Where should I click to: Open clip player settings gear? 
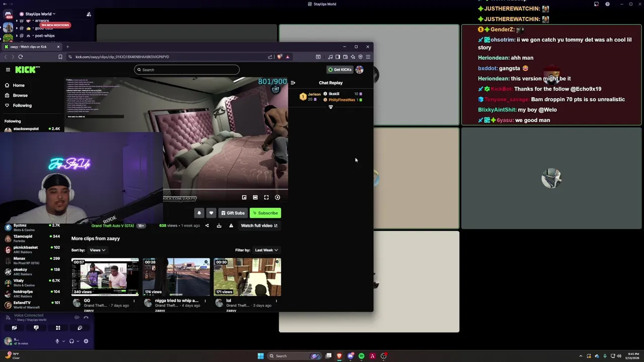click(x=277, y=198)
